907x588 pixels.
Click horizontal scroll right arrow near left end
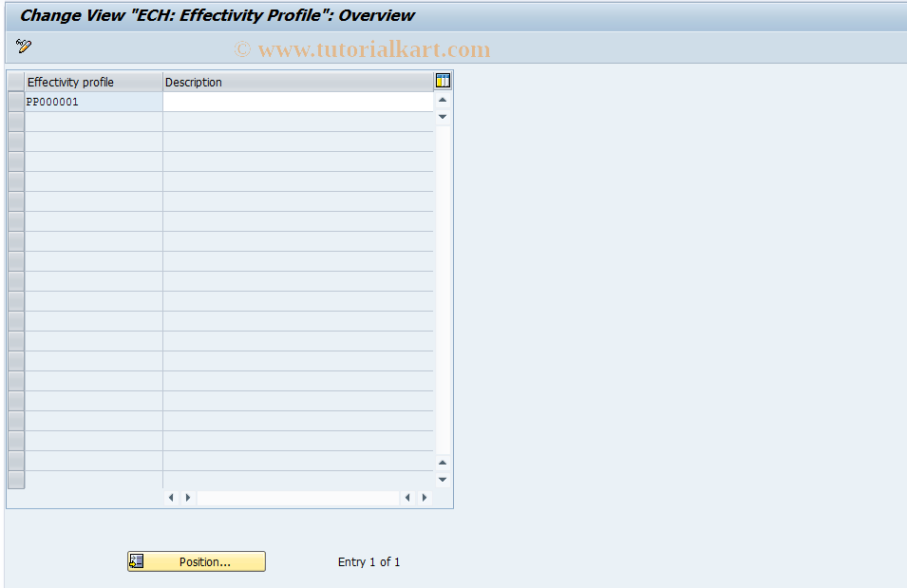point(188,498)
